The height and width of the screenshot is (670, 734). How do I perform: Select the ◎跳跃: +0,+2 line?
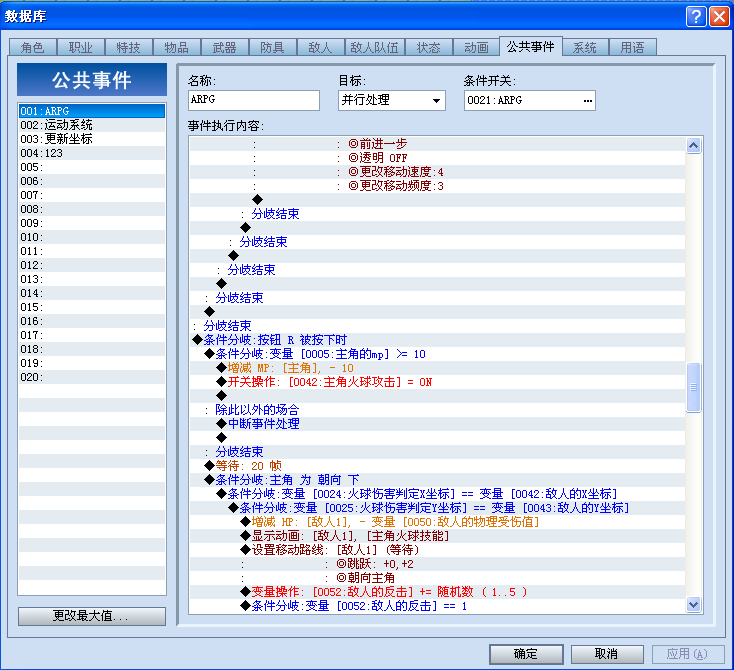[437, 564]
